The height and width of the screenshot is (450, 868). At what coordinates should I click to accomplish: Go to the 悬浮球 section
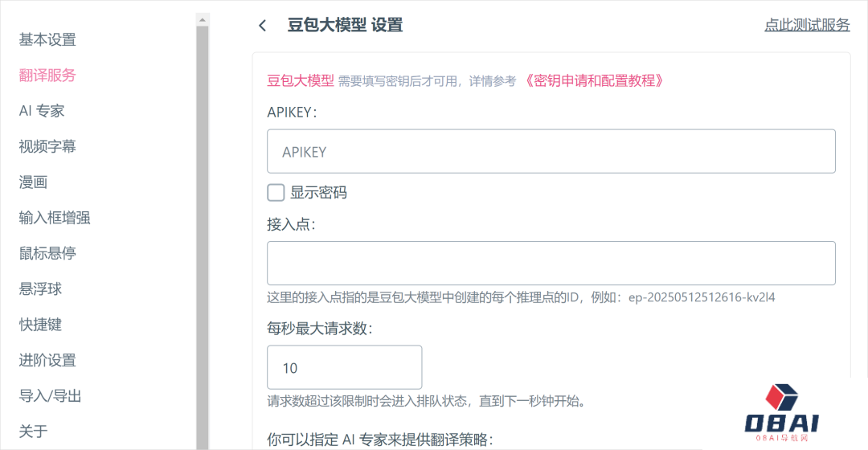(x=40, y=289)
